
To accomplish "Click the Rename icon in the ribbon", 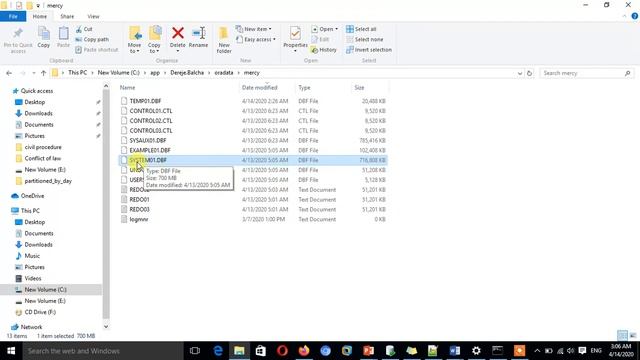I will [x=199, y=38].
